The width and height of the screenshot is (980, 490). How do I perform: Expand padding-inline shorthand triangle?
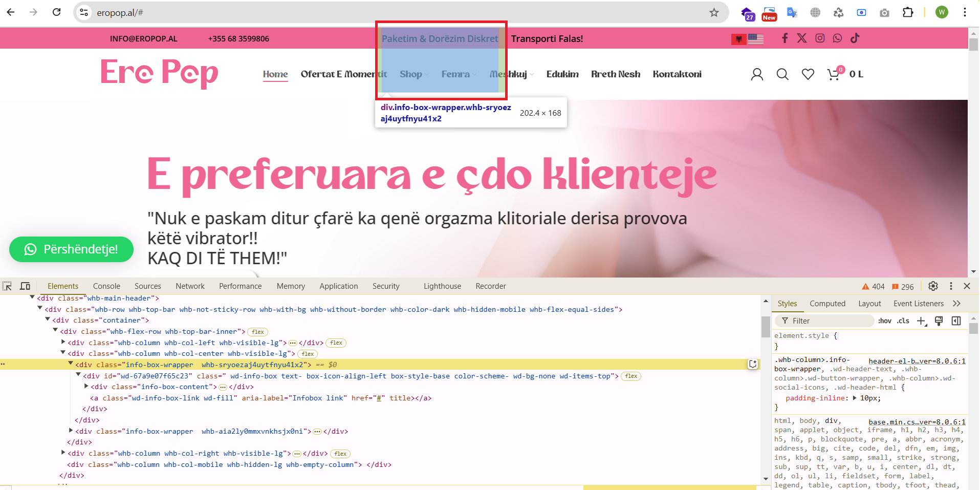tap(855, 398)
